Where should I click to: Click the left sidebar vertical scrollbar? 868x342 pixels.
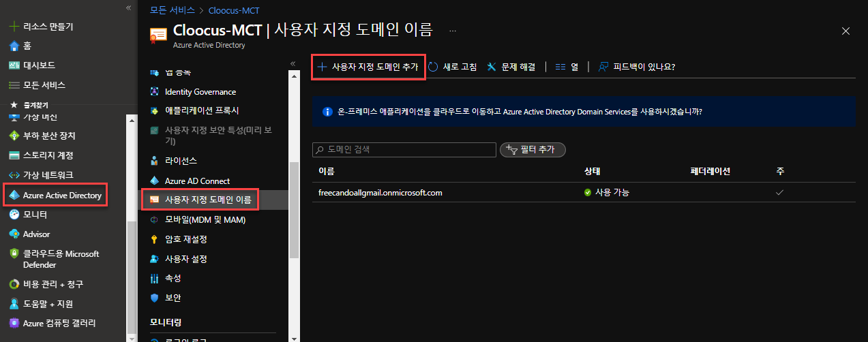coord(132,277)
